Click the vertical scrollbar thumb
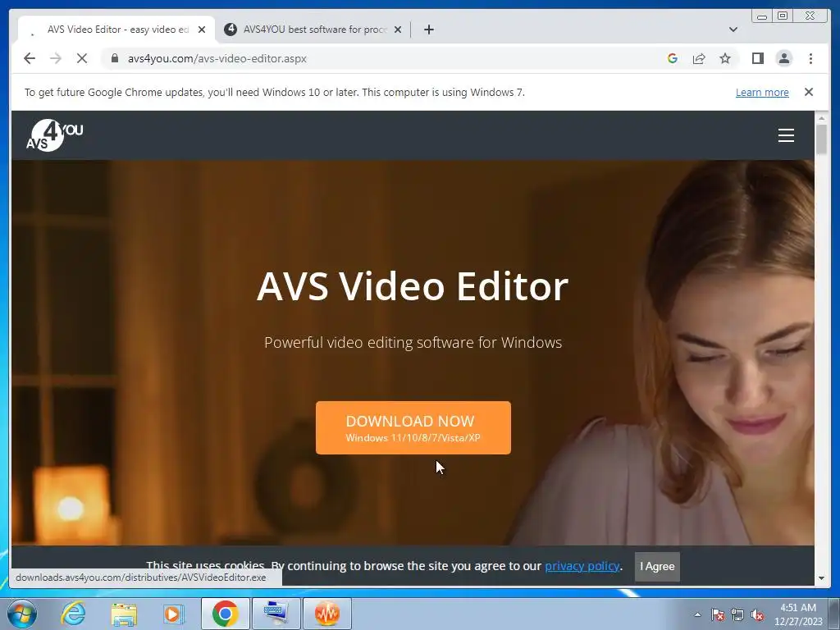The height and width of the screenshot is (630, 840). pyautogui.click(x=821, y=139)
